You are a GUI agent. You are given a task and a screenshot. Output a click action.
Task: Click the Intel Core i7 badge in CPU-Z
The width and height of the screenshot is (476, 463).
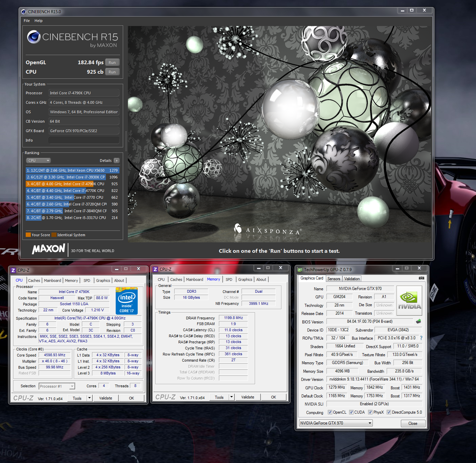click(x=127, y=301)
